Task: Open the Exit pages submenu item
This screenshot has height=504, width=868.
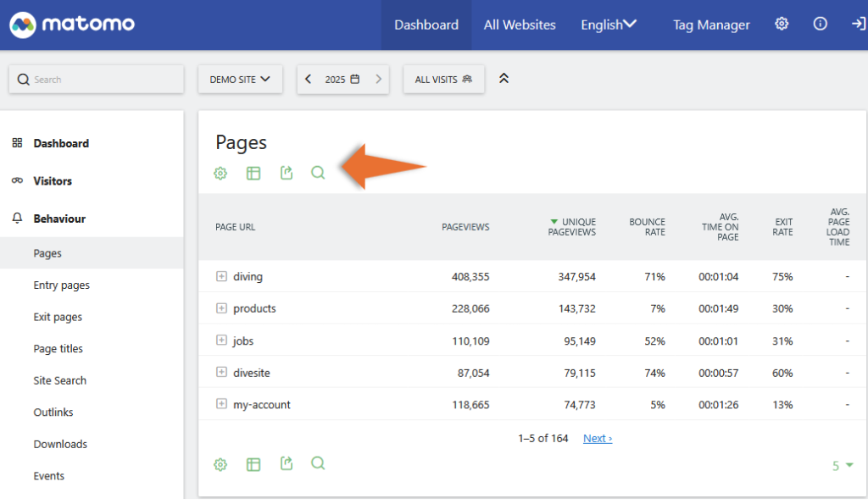Action: (58, 317)
